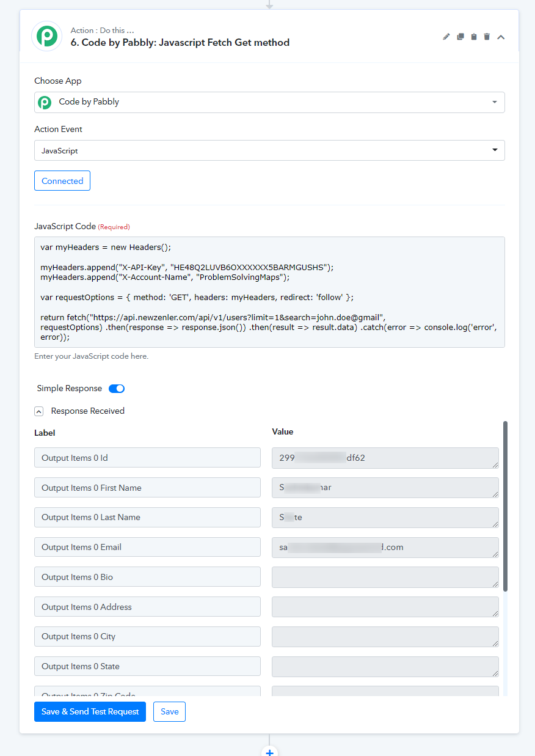Duplicate this action step via copy icon

[x=460, y=37]
